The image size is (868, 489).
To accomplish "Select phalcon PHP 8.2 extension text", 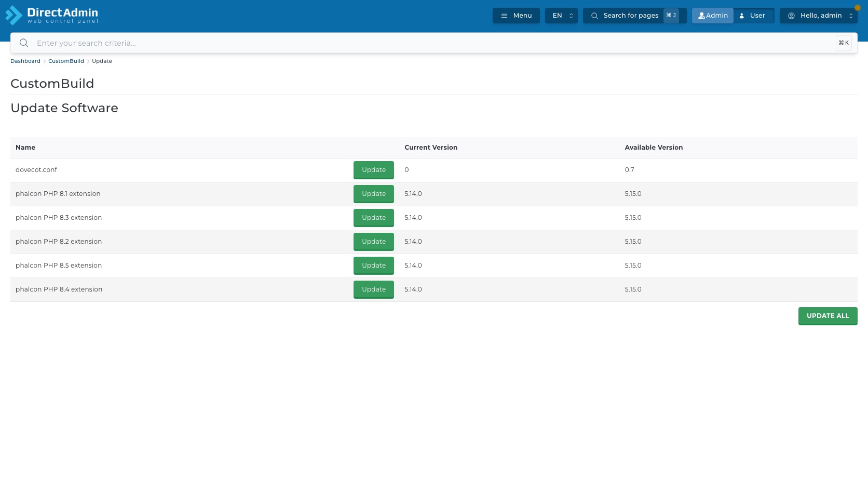I will coord(59,242).
